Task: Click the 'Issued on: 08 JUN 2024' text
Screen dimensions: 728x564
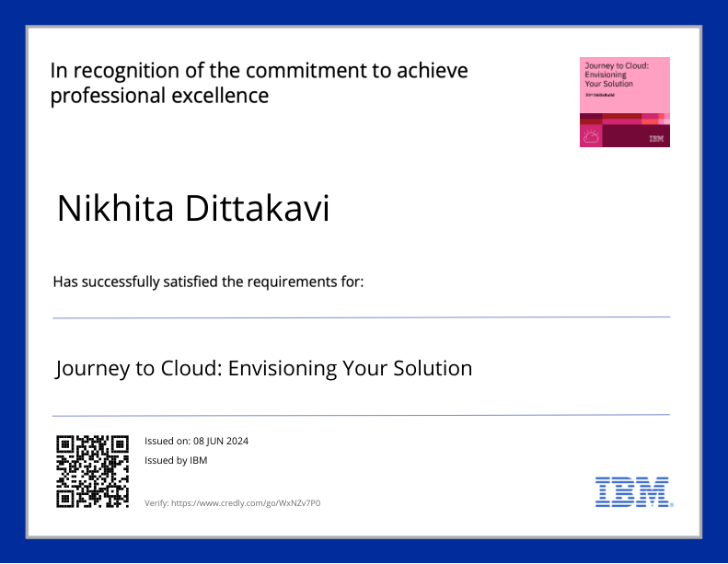Action: point(196,441)
